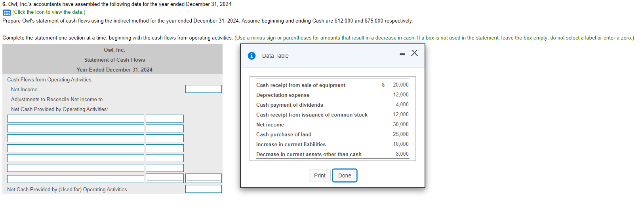This screenshot has height=215, width=644.
Task: Click 'Cash Flows from Operating Activities:' label
Action: 50,79
